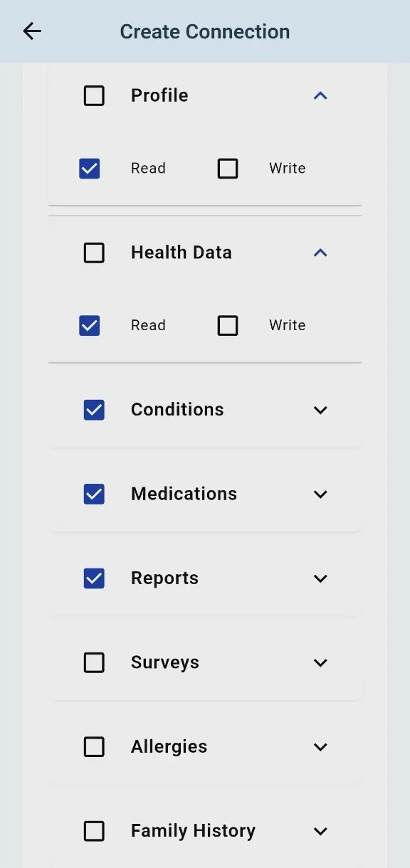The width and height of the screenshot is (410, 868).
Task: Select the Allergies checkbox
Action: tap(94, 747)
